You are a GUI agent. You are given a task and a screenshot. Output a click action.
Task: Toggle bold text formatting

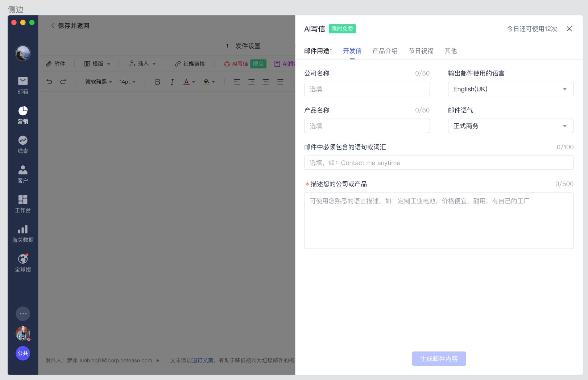[x=157, y=82]
